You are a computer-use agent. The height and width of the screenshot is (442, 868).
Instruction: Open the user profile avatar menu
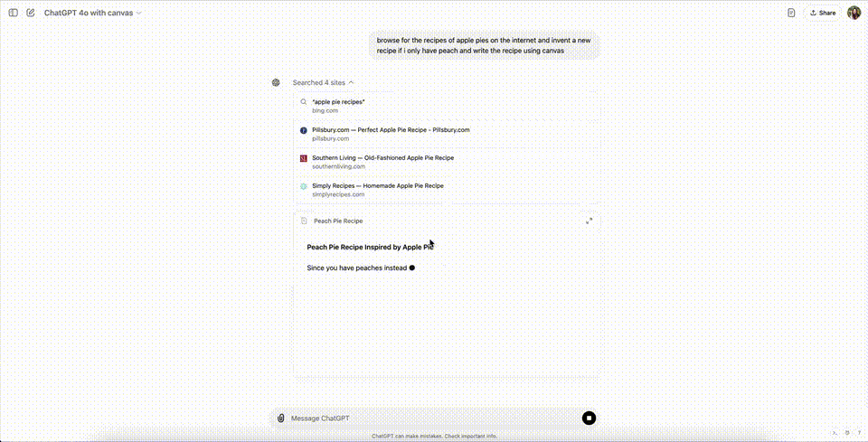854,13
